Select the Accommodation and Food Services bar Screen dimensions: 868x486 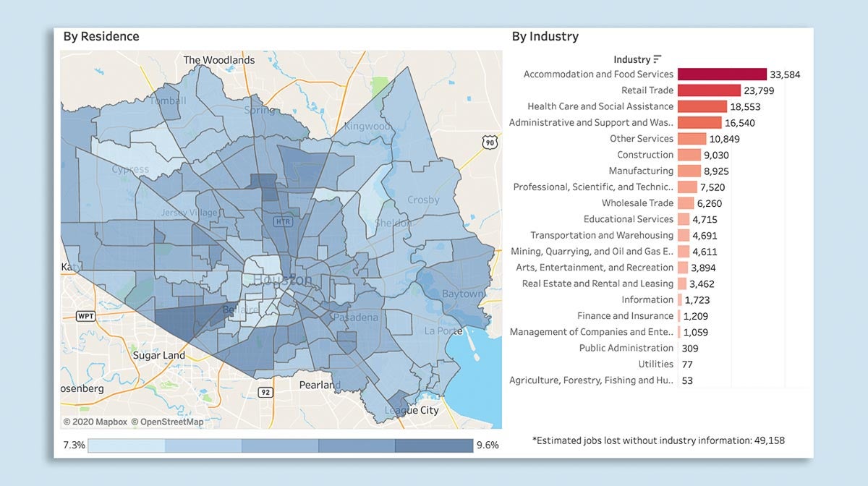[723, 74]
